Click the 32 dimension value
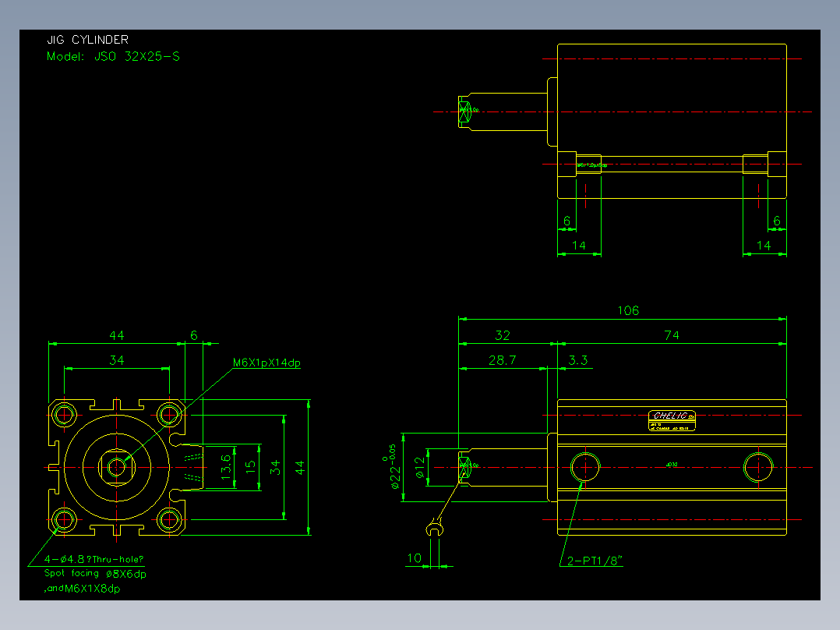 coord(503,335)
